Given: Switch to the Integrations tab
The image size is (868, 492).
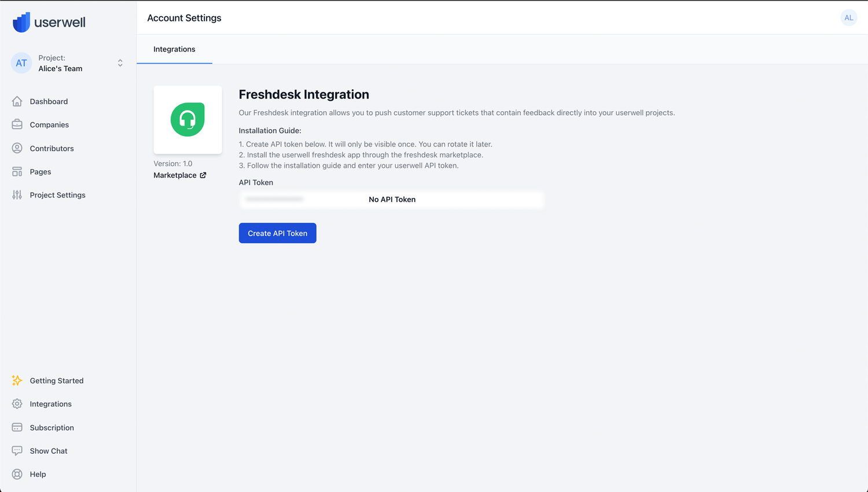Looking at the screenshot, I should (174, 49).
